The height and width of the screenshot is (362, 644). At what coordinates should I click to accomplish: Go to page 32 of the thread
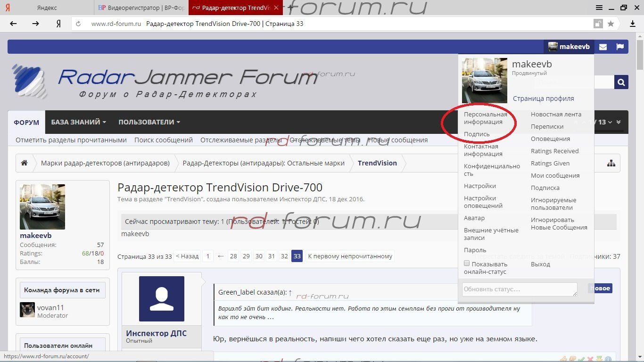pyautogui.click(x=284, y=256)
